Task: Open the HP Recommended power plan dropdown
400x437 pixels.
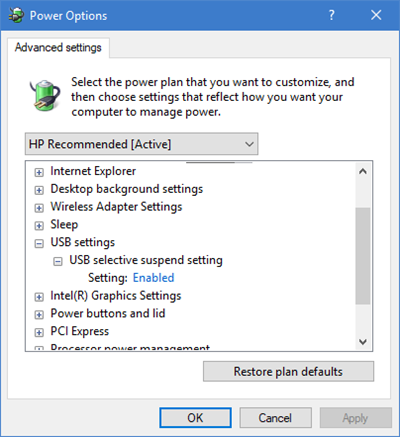Action: 141,144
